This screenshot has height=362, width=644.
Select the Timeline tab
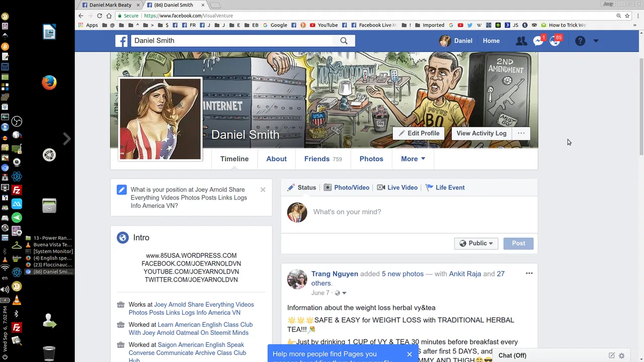tap(234, 159)
